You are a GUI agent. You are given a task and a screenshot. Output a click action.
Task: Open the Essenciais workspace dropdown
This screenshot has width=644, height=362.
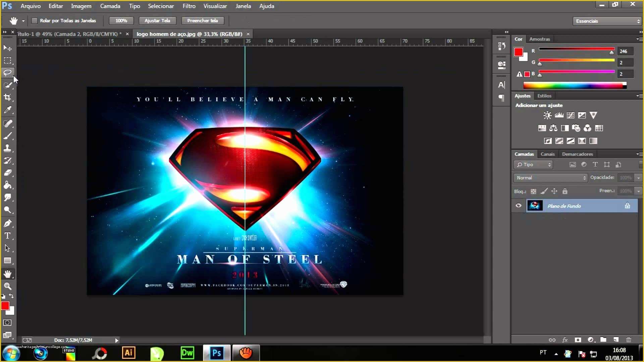click(x=607, y=21)
